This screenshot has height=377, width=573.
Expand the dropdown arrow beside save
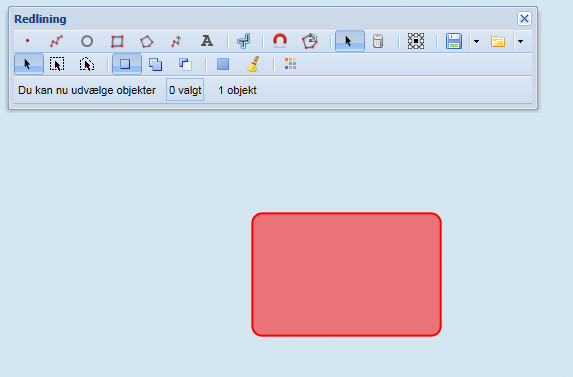(x=476, y=41)
